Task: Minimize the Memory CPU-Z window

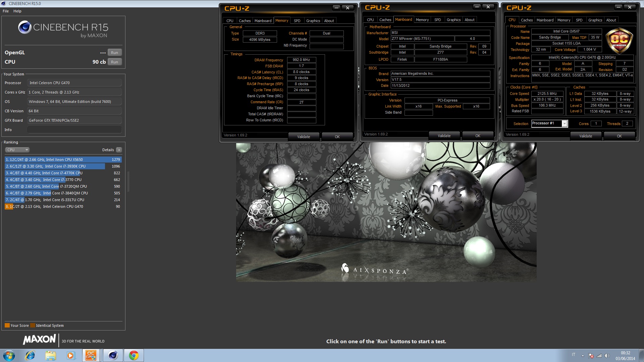Action: (336, 8)
